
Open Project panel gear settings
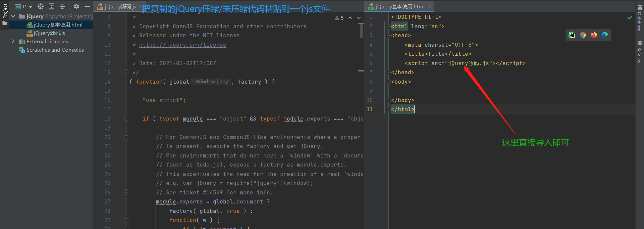[76, 6]
